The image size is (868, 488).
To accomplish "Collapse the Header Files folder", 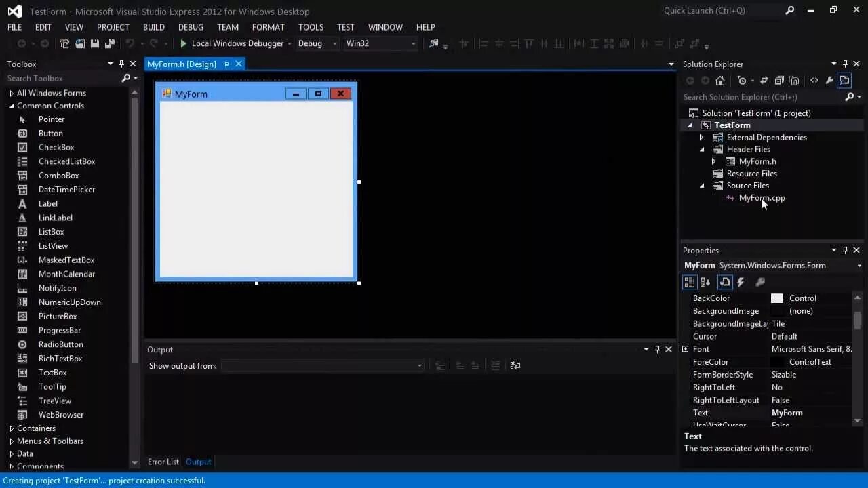I will point(702,150).
